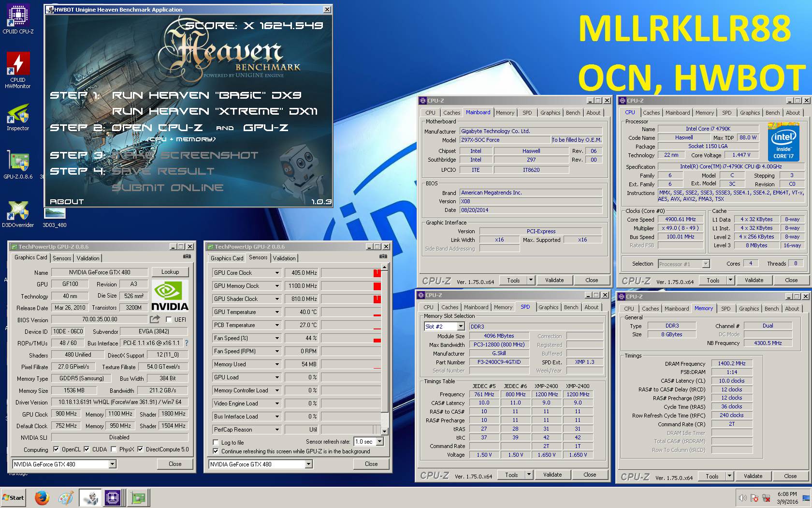Open the CPUID HWMonitor desktop icon
Image resolution: width=812 pixels, height=508 pixels.
(x=18, y=70)
